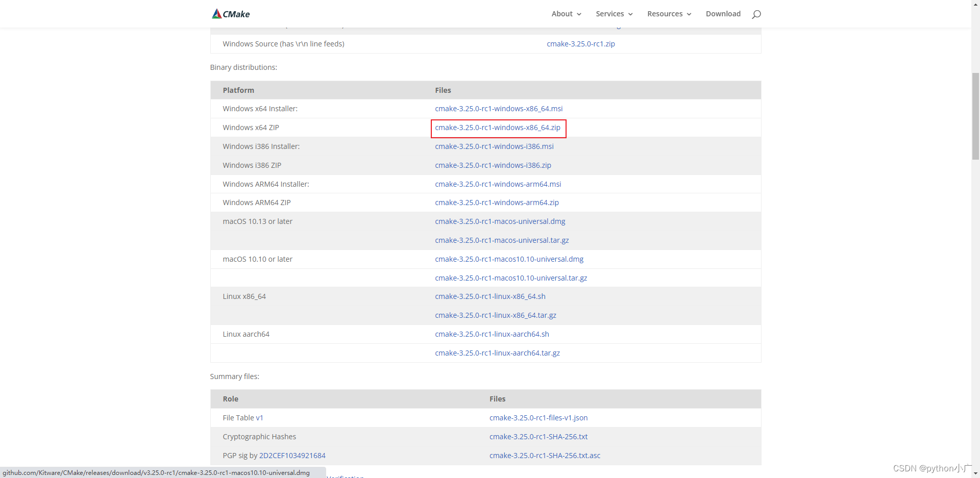The width and height of the screenshot is (980, 478).
Task: Download cmake-3.25.0-rc1.zip Windows source
Action: pyautogui.click(x=581, y=44)
